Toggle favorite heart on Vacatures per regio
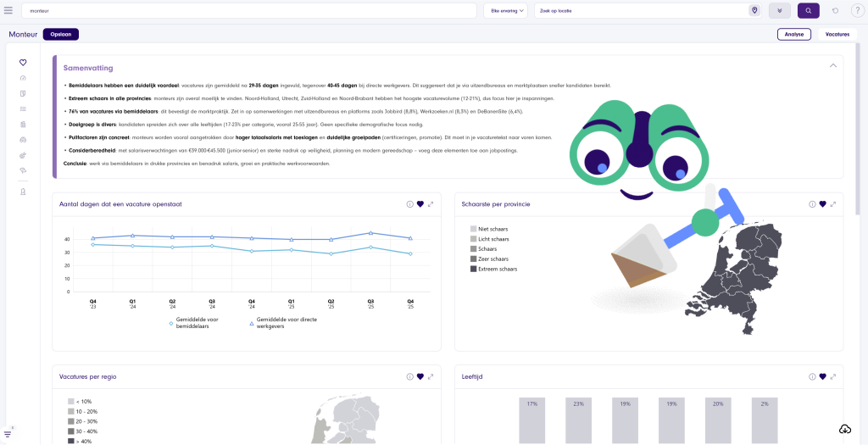The height and width of the screenshot is (445, 868). click(420, 376)
